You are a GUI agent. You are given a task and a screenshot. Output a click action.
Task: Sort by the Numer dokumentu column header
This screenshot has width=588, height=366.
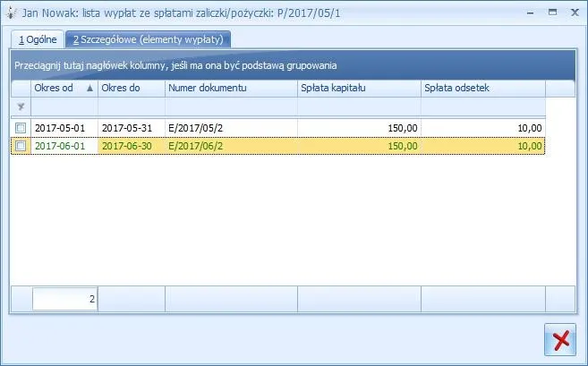[231, 89]
